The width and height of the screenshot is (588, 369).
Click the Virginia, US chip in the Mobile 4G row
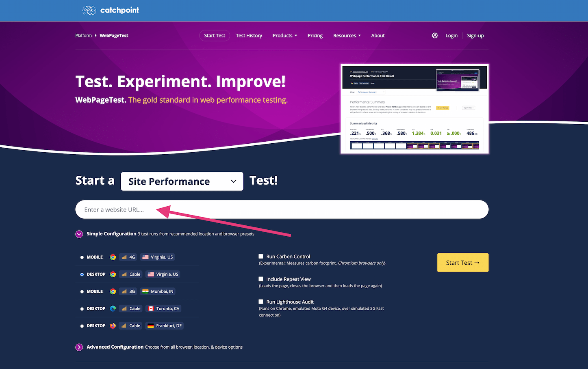coord(158,257)
